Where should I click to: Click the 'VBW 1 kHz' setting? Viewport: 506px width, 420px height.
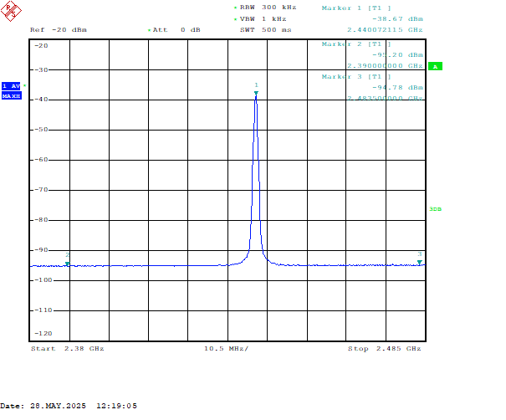[263, 19]
